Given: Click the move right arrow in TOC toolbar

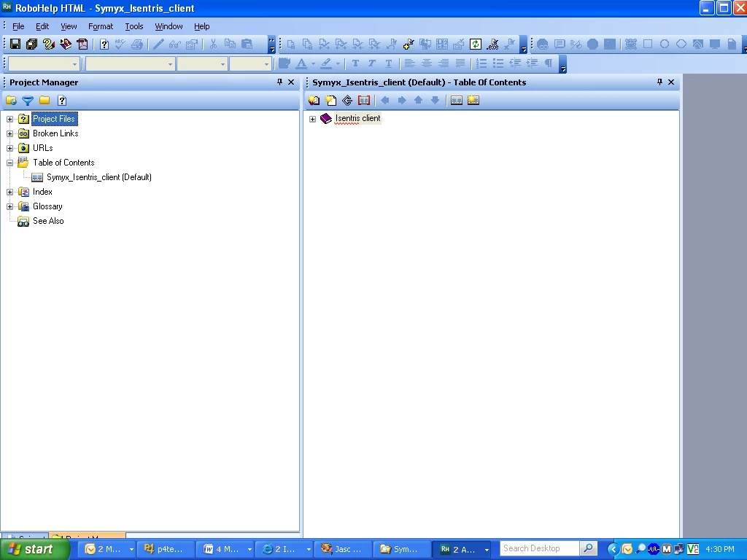Looking at the screenshot, I should (402, 100).
